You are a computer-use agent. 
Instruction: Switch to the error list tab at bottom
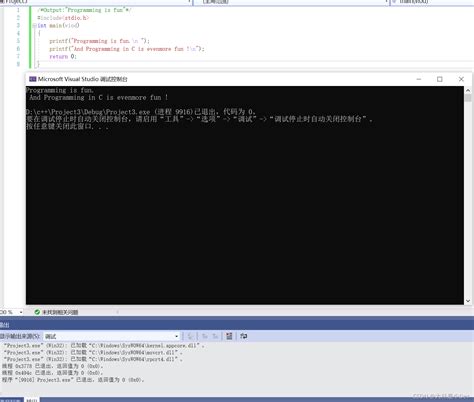point(11,400)
